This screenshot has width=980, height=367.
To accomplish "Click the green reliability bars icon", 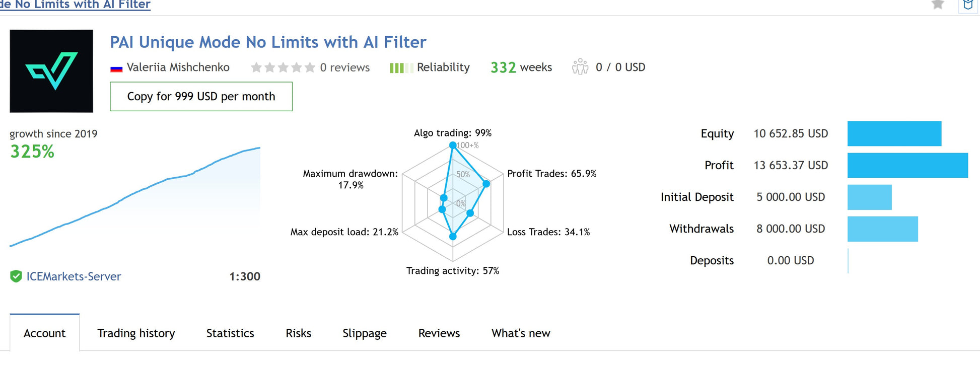I will point(401,67).
